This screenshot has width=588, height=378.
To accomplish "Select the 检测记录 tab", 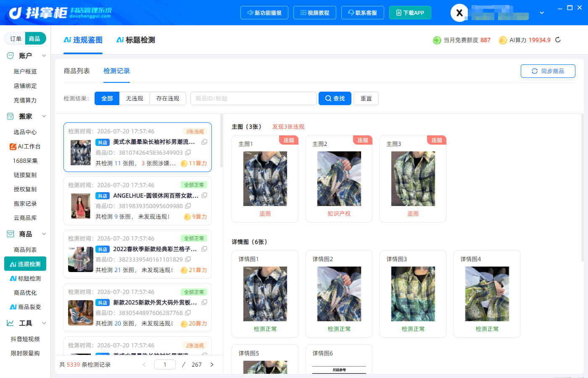I will pos(116,71).
